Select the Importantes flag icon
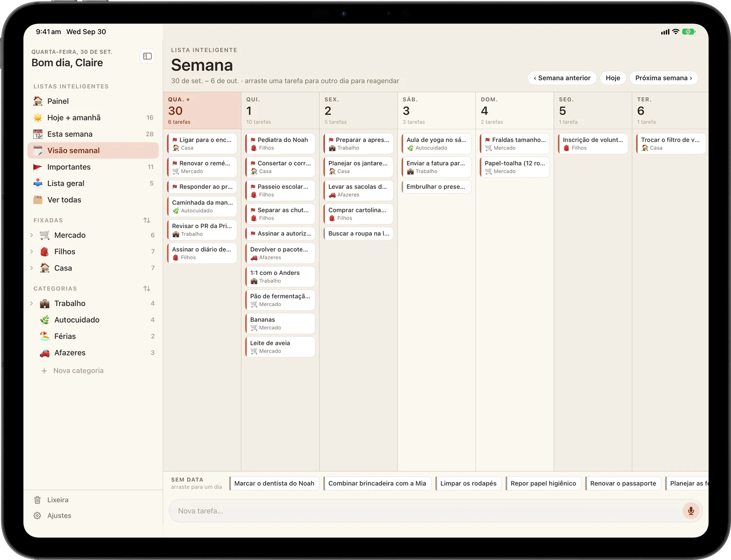The width and height of the screenshot is (731, 560). 38,167
